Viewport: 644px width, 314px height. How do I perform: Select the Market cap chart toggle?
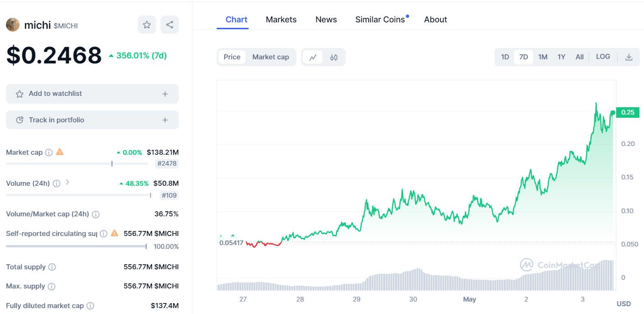coord(270,57)
